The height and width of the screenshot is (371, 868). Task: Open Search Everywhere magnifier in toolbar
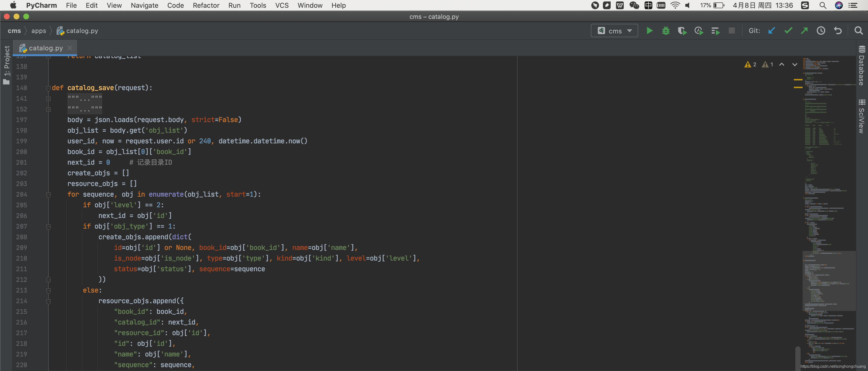pos(859,31)
